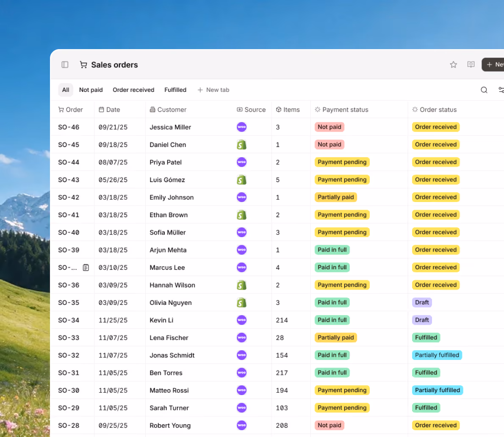Click customer name Sofia Müller
This screenshot has width=504, height=437.
167,232
